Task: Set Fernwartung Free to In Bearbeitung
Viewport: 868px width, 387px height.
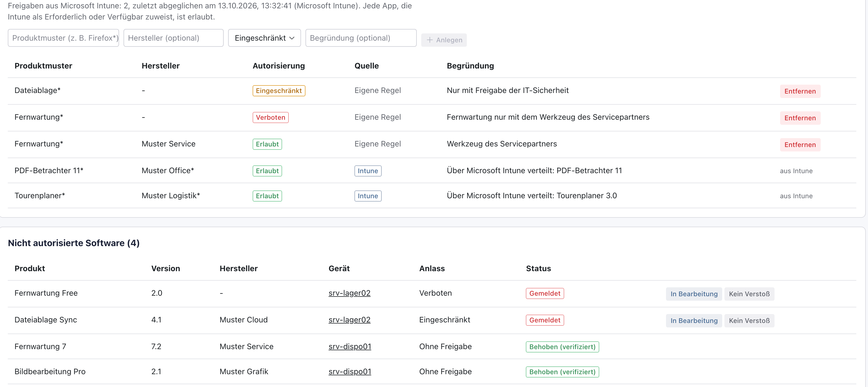Action: [x=694, y=294]
